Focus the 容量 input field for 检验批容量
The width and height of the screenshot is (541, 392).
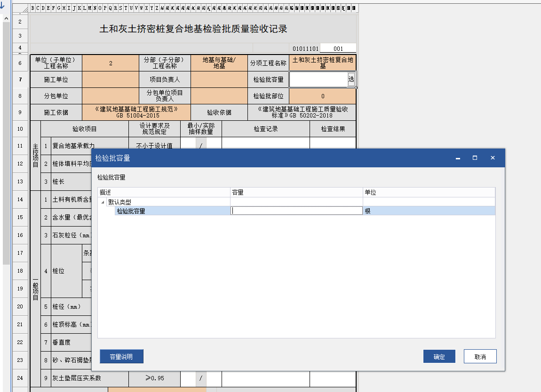click(296, 211)
